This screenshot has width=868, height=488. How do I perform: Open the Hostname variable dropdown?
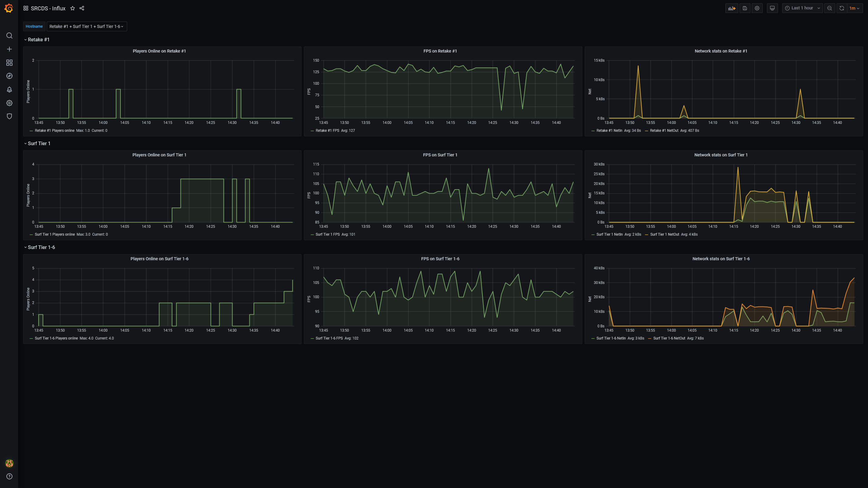click(87, 26)
